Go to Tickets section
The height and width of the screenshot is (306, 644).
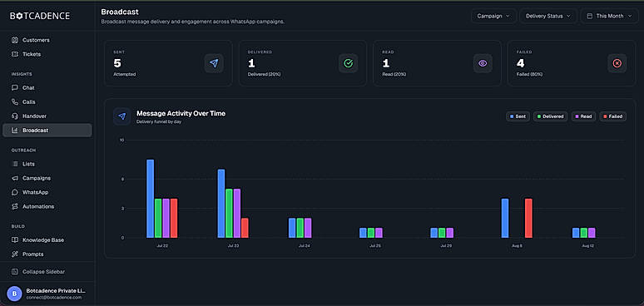47,54
